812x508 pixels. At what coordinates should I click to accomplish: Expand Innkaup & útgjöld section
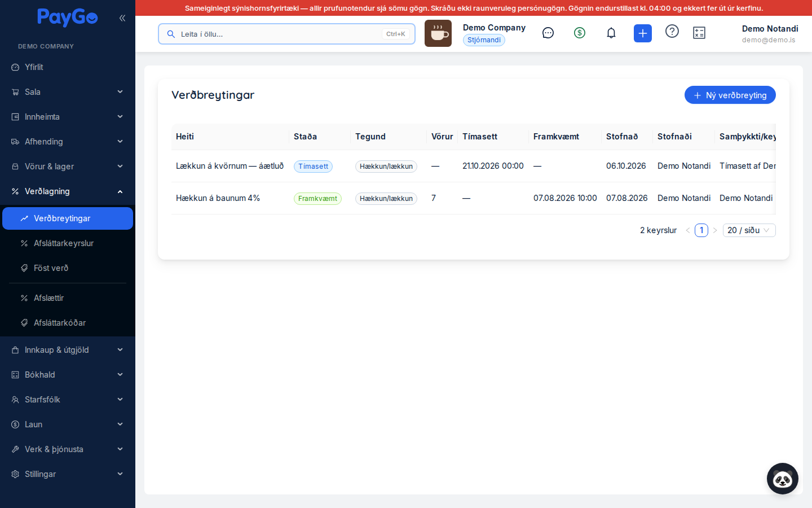[68, 350]
